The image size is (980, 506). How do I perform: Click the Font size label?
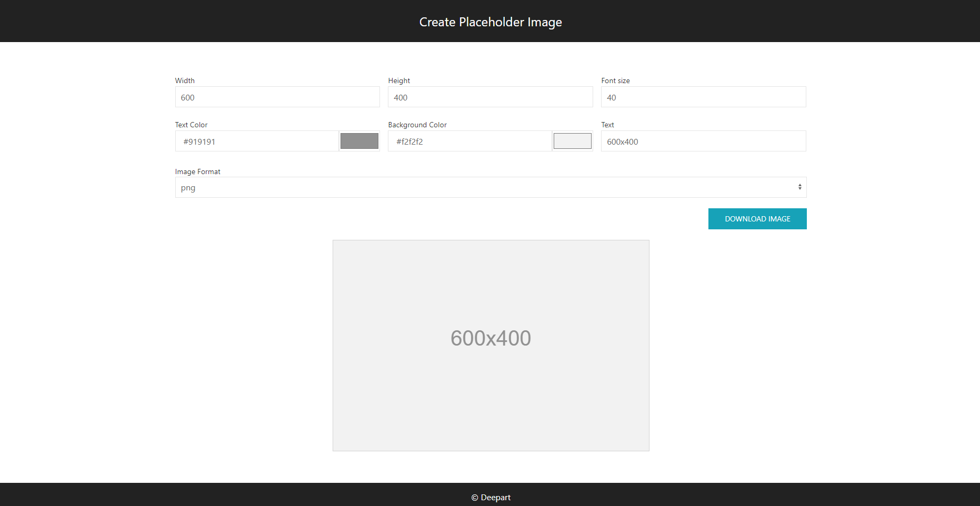[615, 80]
